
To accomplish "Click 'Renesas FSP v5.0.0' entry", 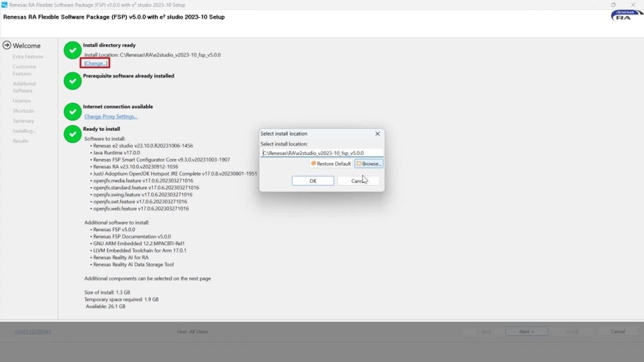I will pyautogui.click(x=114, y=229).
